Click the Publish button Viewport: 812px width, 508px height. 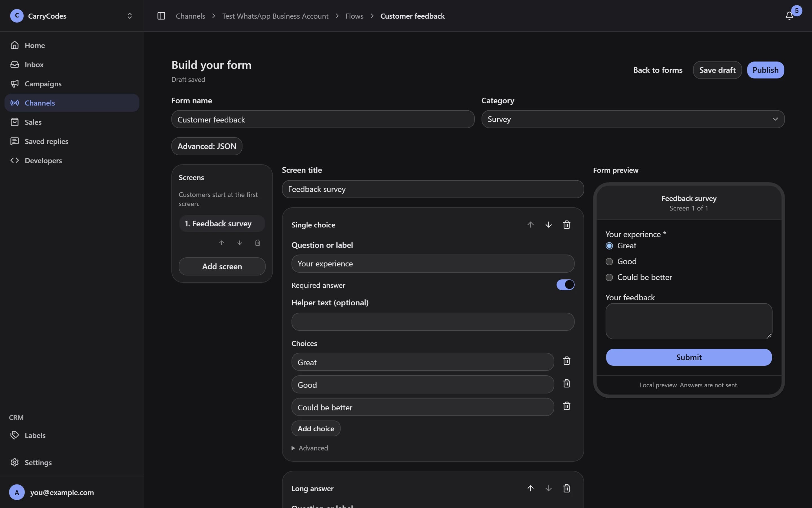click(x=765, y=70)
